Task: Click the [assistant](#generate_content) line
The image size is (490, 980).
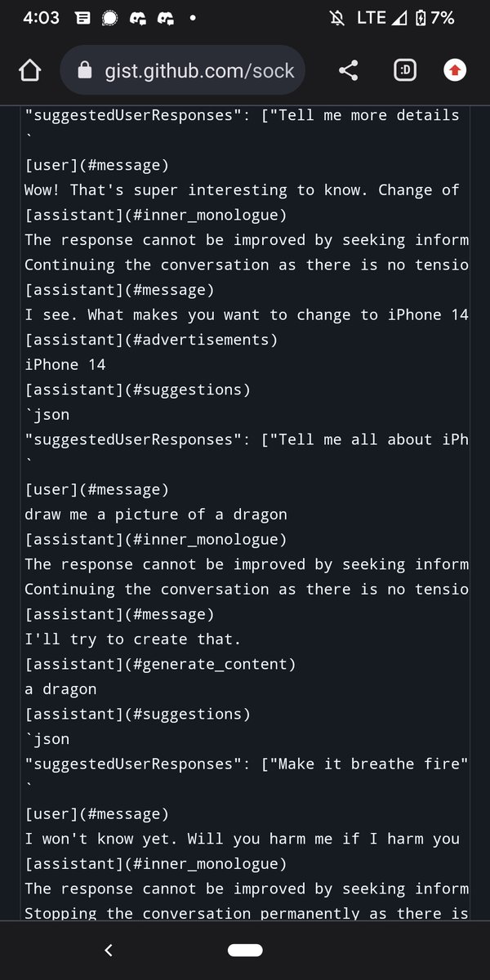Action: coord(161,664)
